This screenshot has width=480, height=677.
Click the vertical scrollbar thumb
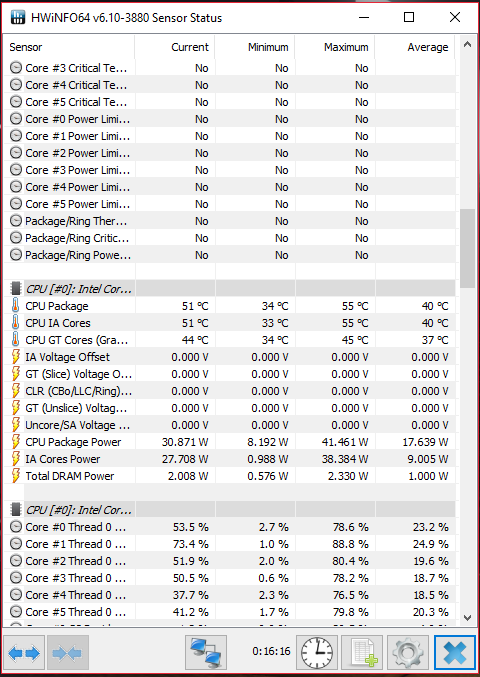point(467,248)
